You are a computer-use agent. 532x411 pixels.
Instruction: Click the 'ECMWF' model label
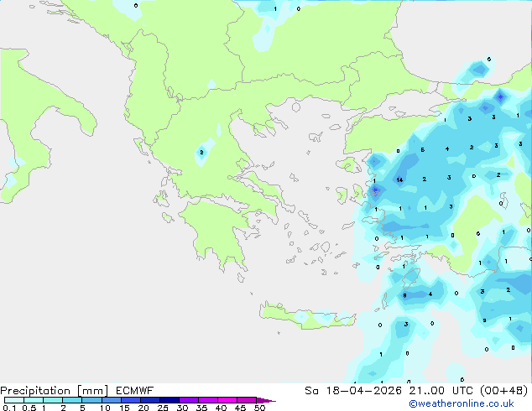pyautogui.click(x=135, y=391)
